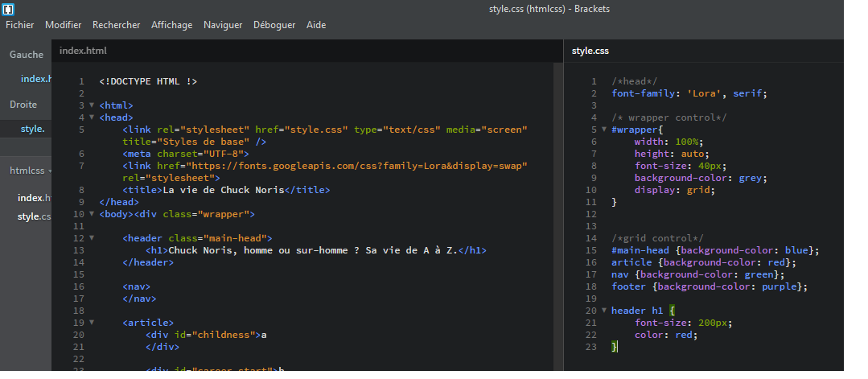Click the <!DOCTYPE HTML !> line
Screen dimensions: 868x379
tap(148, 81)
